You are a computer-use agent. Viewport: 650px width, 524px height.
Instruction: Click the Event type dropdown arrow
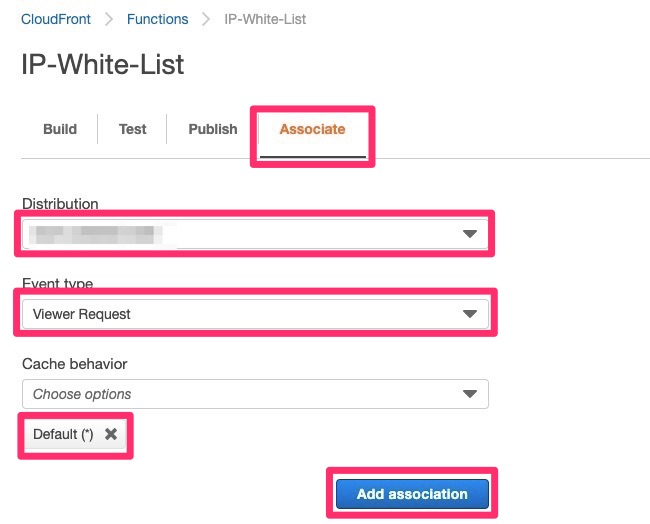click(x=469, y=314)
